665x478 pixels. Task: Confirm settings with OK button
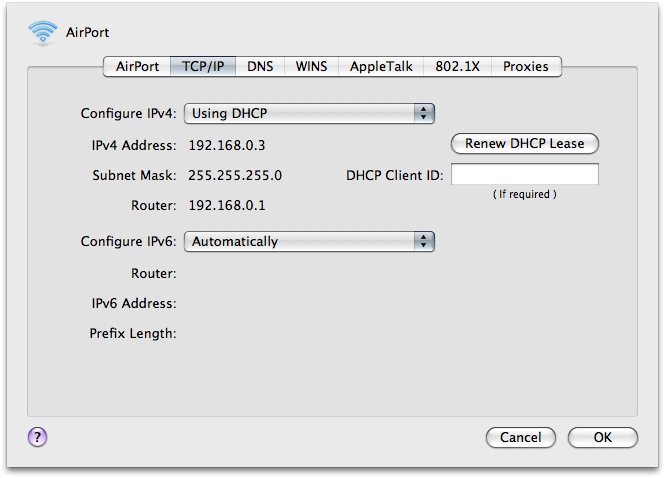(x=603, y=437)
